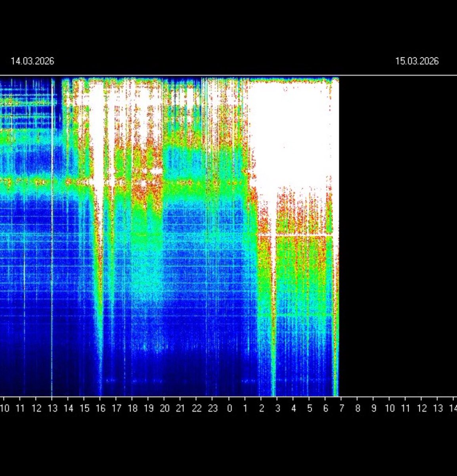Image resolution: width=457 pixels, height=476 pixels.
Task: Click the 8 hour axis label
Action: coord(358,409)
